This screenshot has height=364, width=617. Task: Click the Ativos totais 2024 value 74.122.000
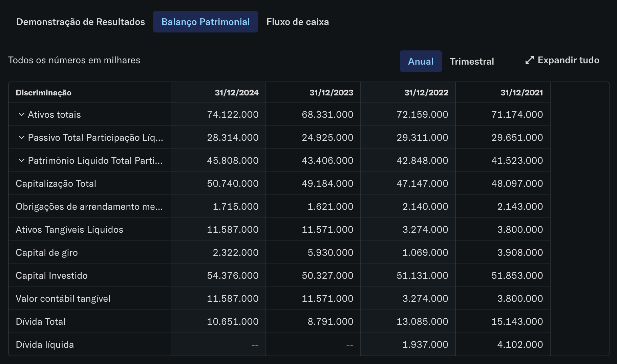point(233,115)
